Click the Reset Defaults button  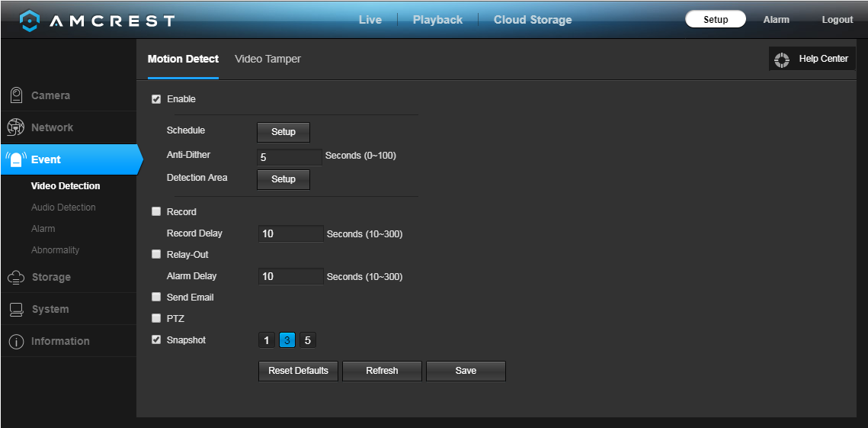(299, 371)
